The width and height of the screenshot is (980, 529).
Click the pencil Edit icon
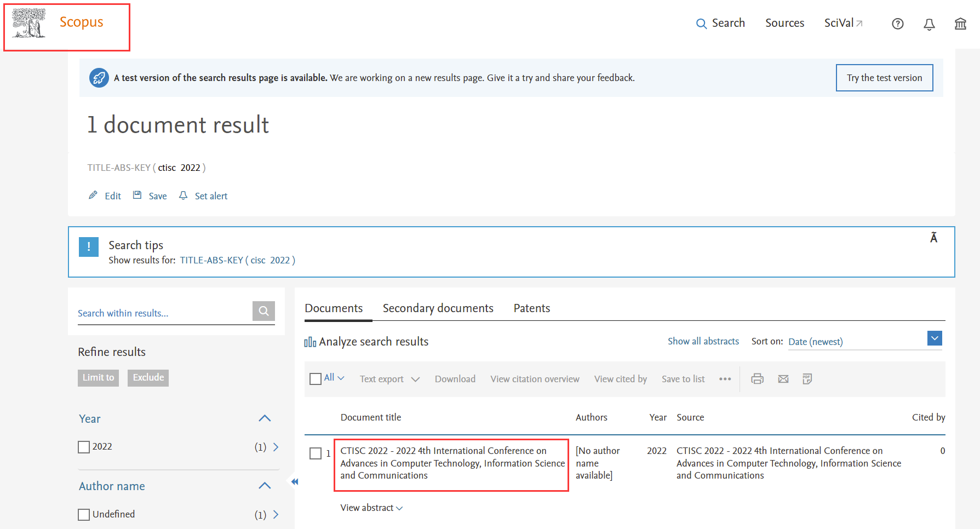point(93,196)
